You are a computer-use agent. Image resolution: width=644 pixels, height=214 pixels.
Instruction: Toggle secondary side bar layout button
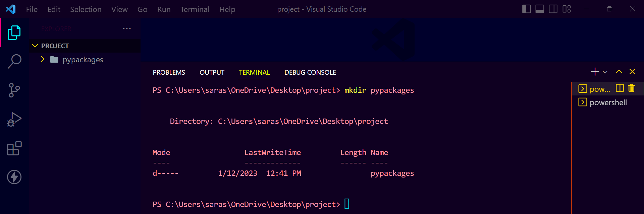coord(553,9)
